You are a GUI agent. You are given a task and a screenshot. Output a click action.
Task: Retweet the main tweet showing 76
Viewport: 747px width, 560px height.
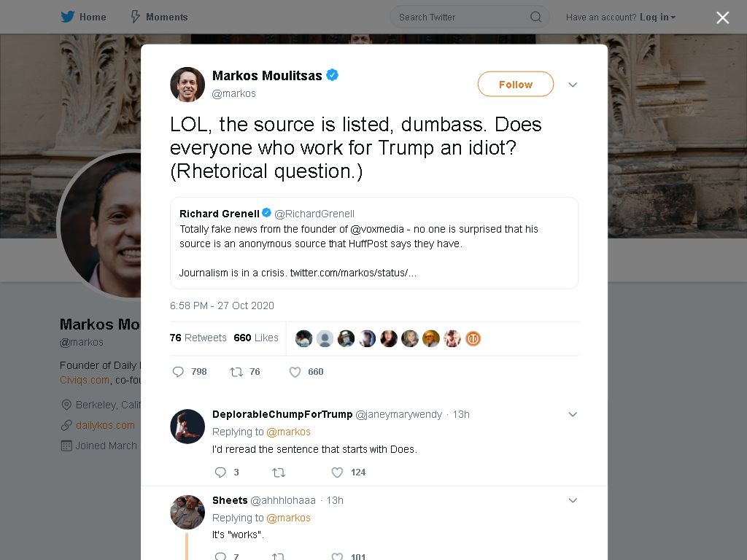coord(236,372)
